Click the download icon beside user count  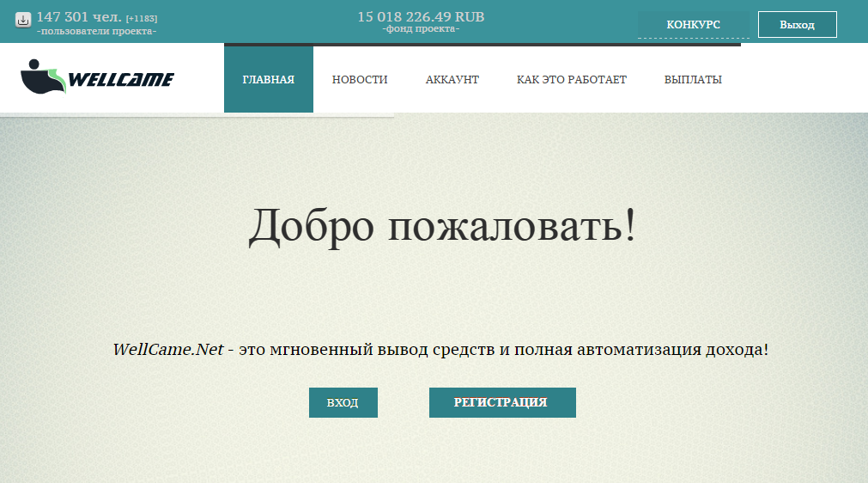pos(22,20)
